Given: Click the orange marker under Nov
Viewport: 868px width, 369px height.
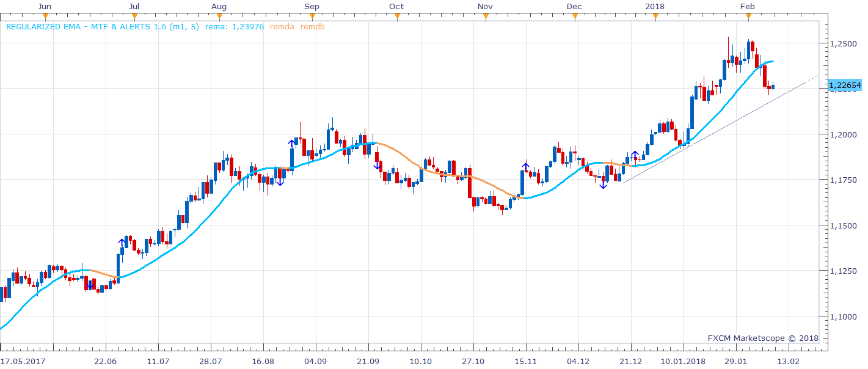Looking at the screenshot, I should (x=486, y=16).
